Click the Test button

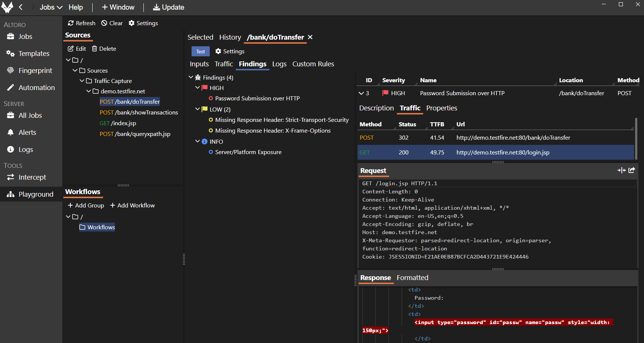point(200,51)
